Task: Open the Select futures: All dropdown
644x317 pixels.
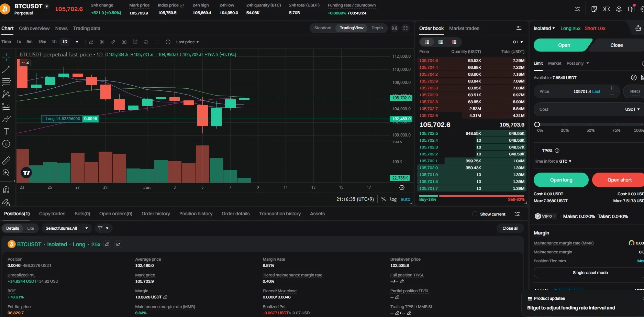Action: pyautogui.click(x=67, y=228)
